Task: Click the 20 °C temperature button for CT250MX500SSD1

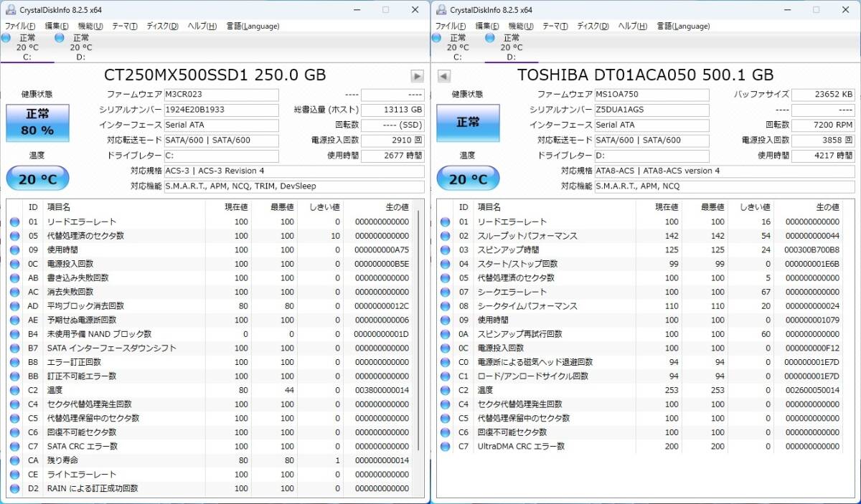Action: 38,179
